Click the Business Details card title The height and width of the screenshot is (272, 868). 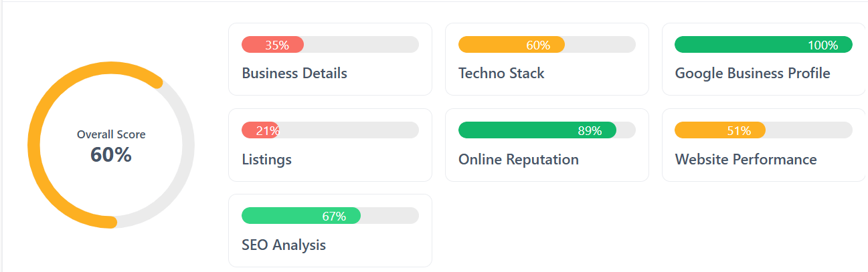point(294,74)
